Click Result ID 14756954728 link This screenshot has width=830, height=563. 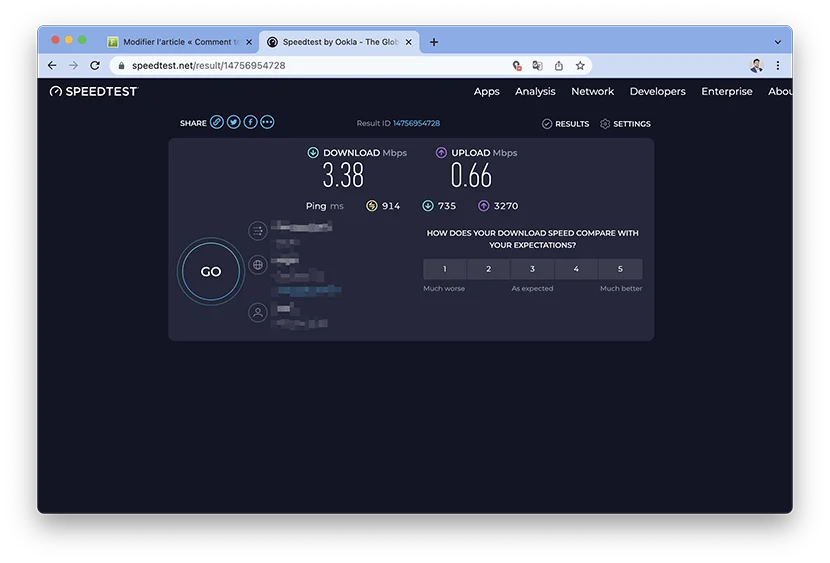[x=416, y=123]
